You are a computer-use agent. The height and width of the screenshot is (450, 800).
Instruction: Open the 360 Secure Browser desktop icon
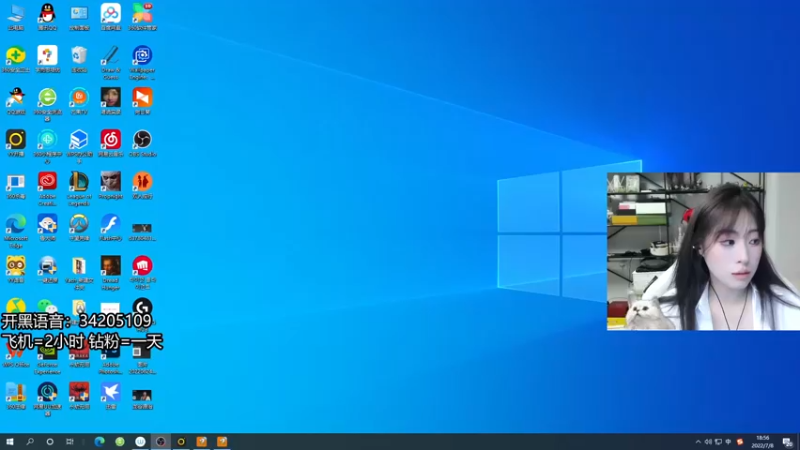click(47, 104)
